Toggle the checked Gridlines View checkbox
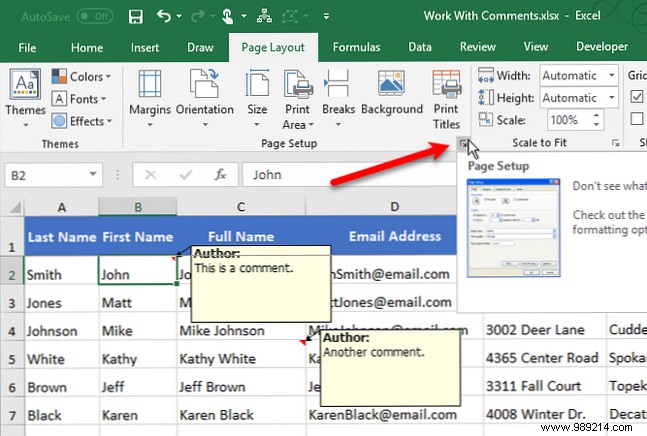The width and height of the screenshot is (647, 436). [636, 97]
